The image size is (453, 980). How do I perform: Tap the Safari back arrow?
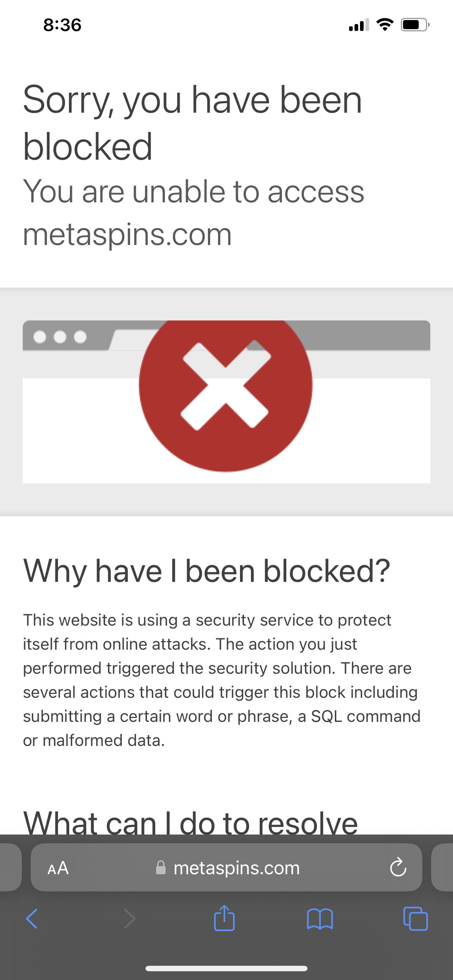pyautogui.click(x=32, y=918)
